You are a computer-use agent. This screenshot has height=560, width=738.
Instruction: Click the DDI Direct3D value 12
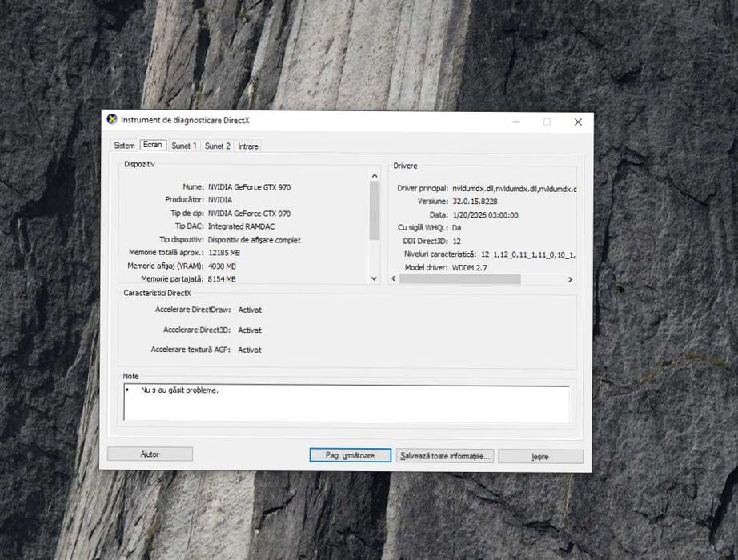click(x=456, y=242)
